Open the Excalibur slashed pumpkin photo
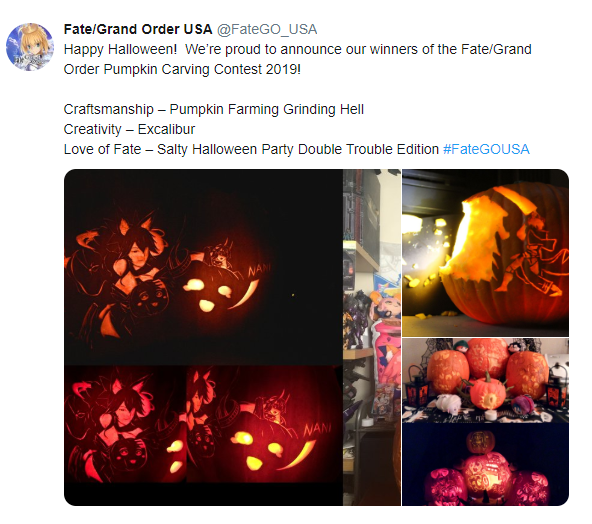This screenshot has width=592, height=524. click(x=485, y=253)
